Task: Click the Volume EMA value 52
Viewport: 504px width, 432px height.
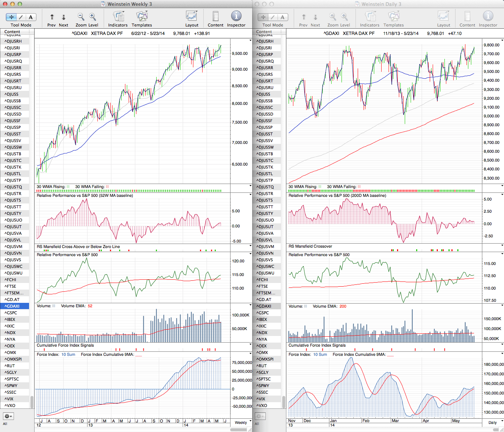Action: click(90, 306)
